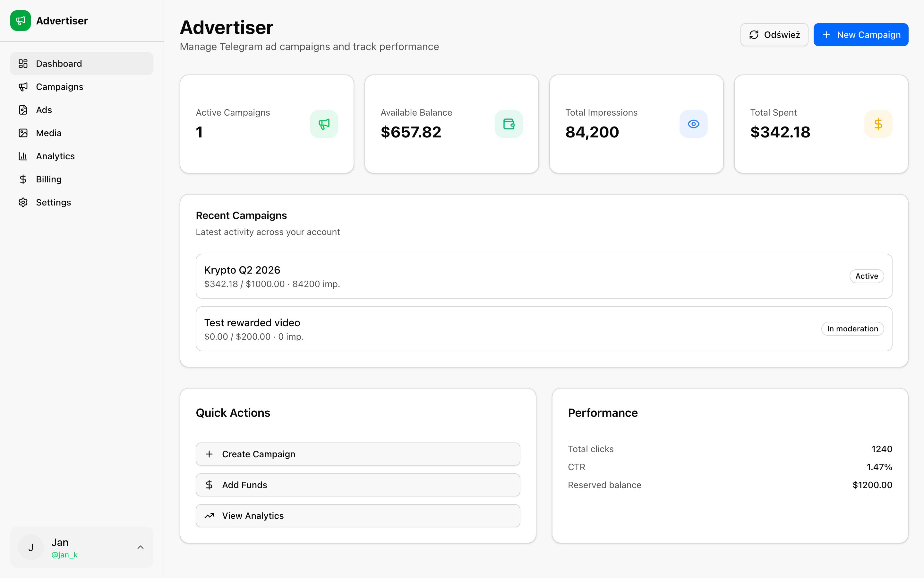
Task: Click the Add Funds quick action
Action: [358, 485]
